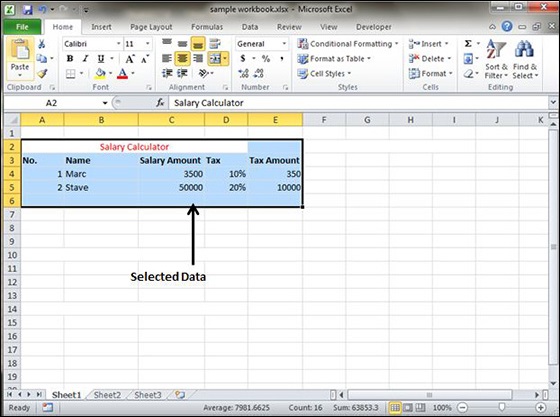Toggle Underline formatting
Viewport: 560px width, 417px height.
point(101,59)
